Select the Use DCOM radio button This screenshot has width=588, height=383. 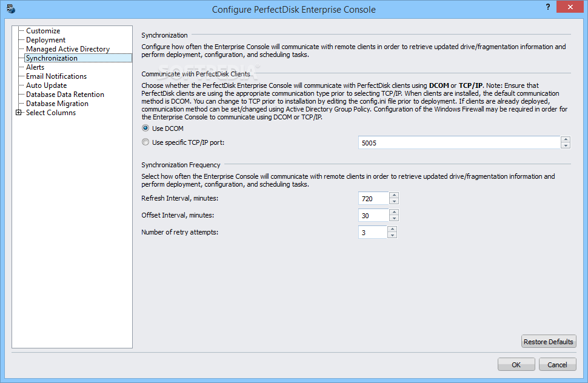click(x=145, y=128)
